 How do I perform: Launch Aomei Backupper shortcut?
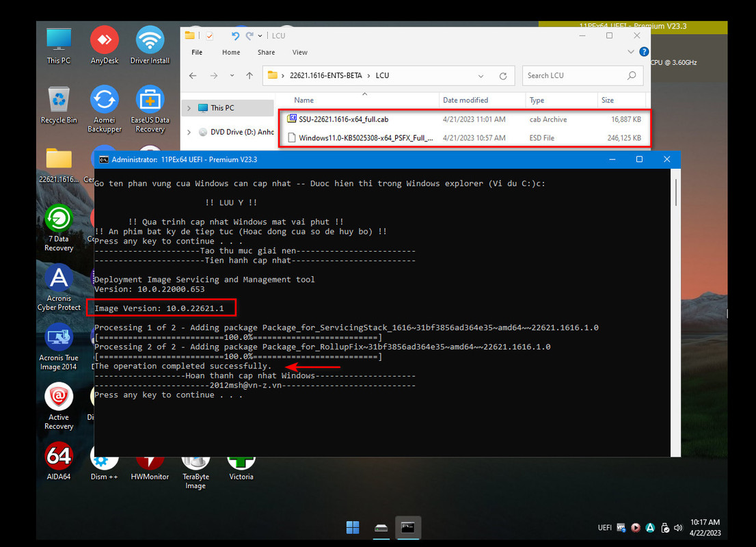pos(104,109)
